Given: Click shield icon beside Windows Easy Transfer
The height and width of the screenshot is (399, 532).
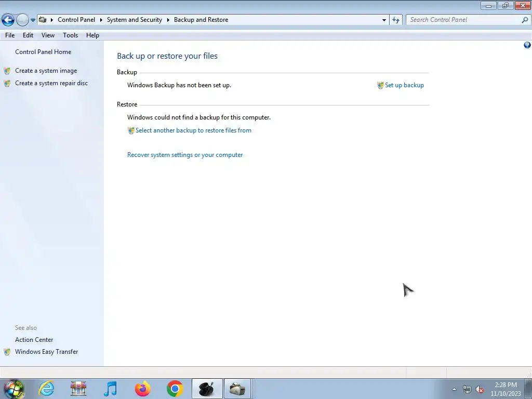Looking at the screenshot, I should coord(7,352).
